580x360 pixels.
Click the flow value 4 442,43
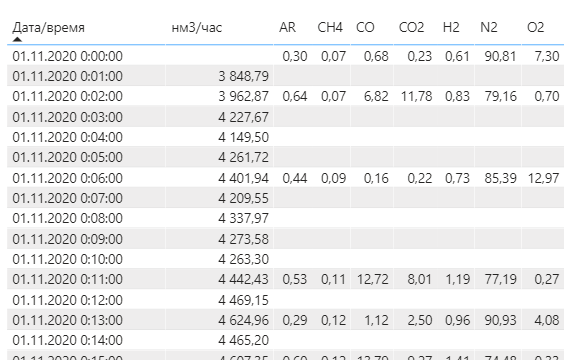point(243,279)
